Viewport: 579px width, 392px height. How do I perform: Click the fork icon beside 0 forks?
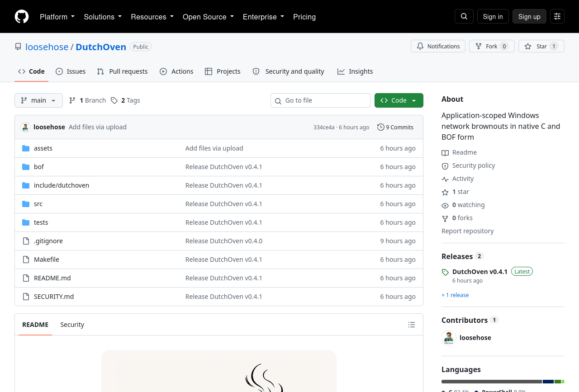[x=445, y=218]
